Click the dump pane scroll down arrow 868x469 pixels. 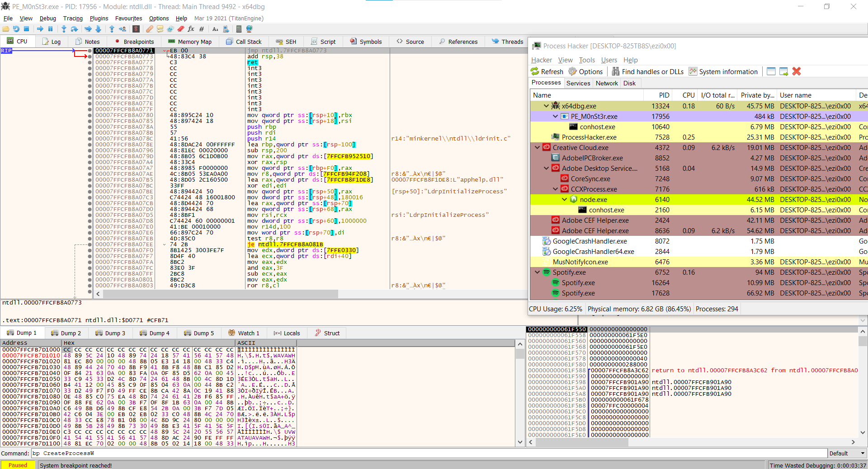tap(520, 442)
